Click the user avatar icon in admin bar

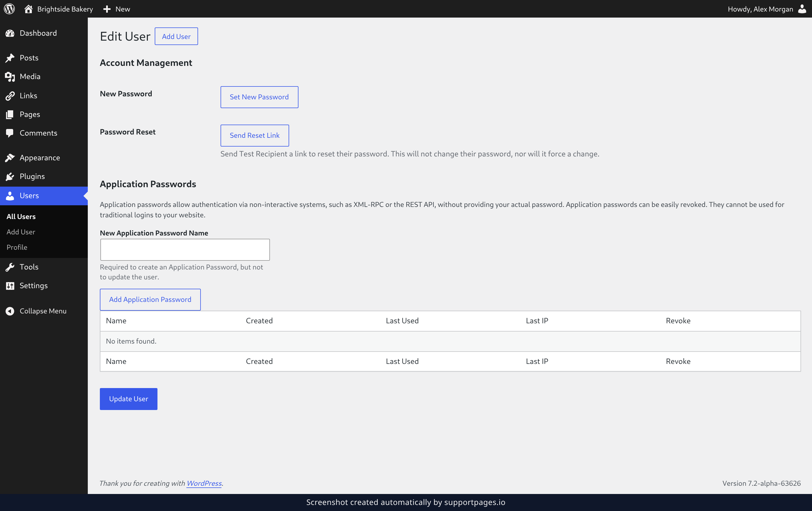tap(802, 9)
